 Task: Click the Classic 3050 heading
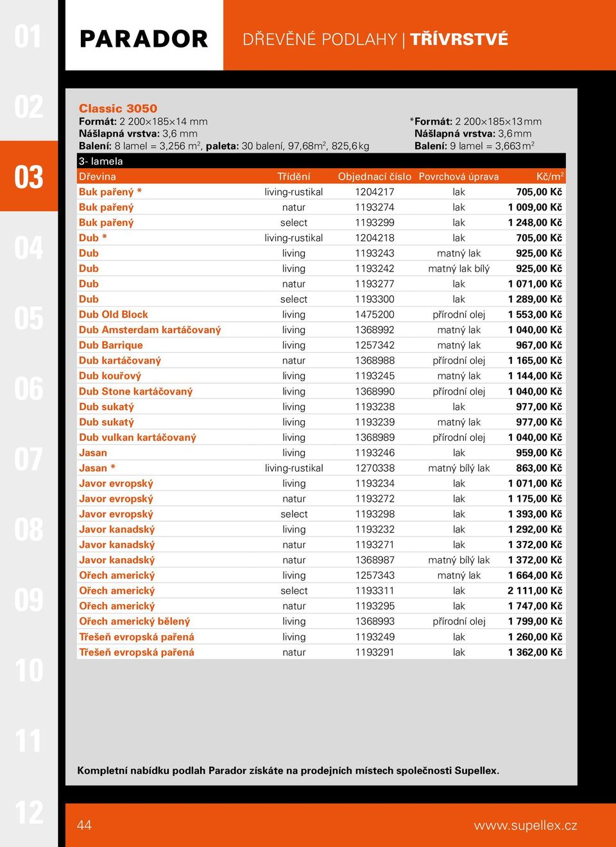click(x=118, y=108)
